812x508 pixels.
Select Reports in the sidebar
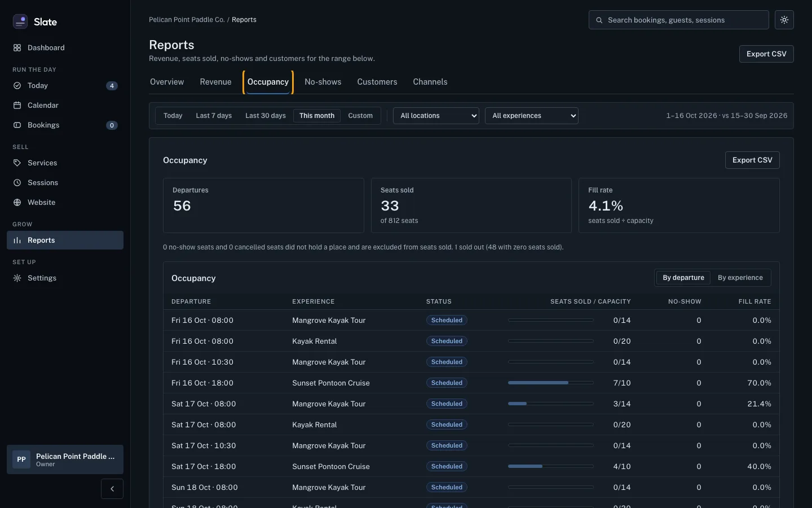click(65, 240)
